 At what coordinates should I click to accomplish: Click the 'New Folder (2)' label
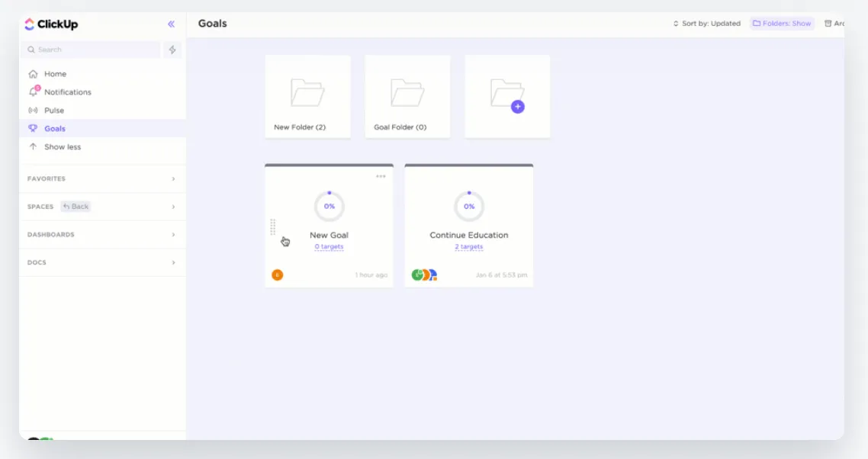(300, 127)
